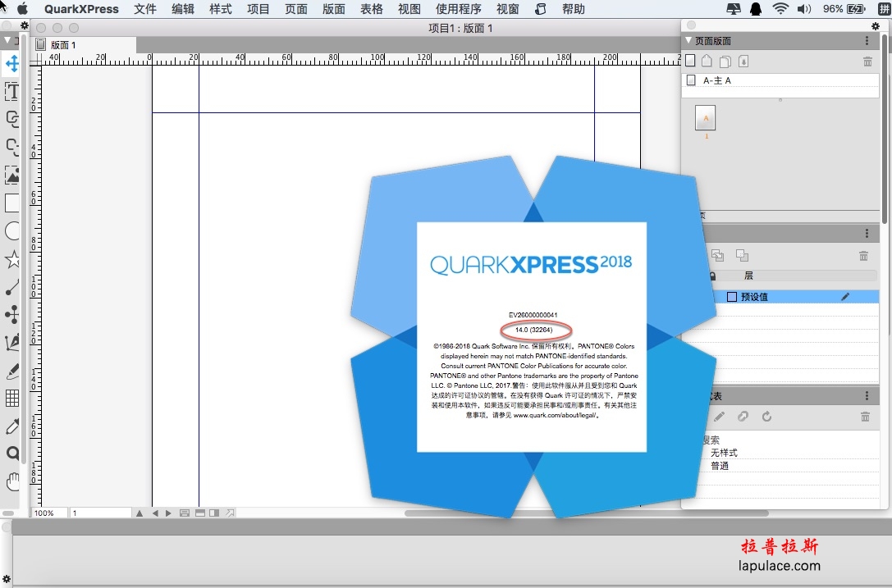Click the blank single page icon
Screen dimensions: 892x588
[x=690, y=61]
